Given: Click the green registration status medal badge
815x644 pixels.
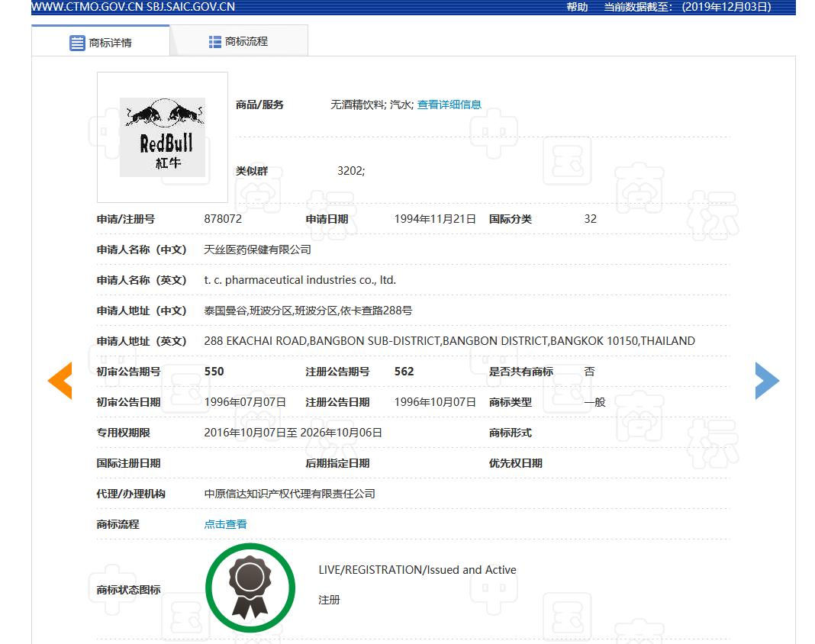Looking at the screenshot, I should (250, 588).
